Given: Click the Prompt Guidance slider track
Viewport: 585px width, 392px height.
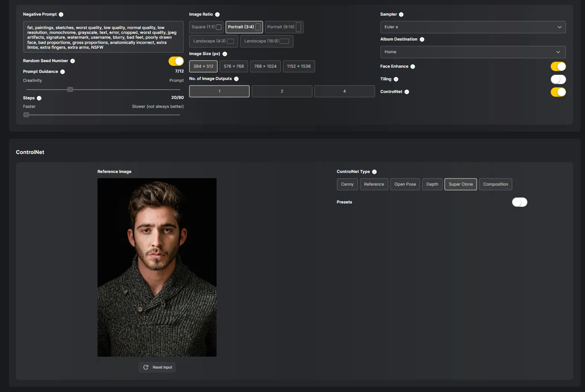Looking at the screenshot, I should [x=103, y=90].
